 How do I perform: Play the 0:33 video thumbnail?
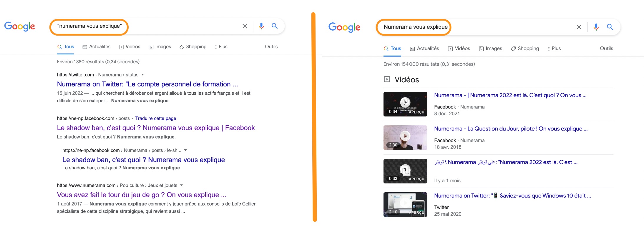[x=405, y=171]
